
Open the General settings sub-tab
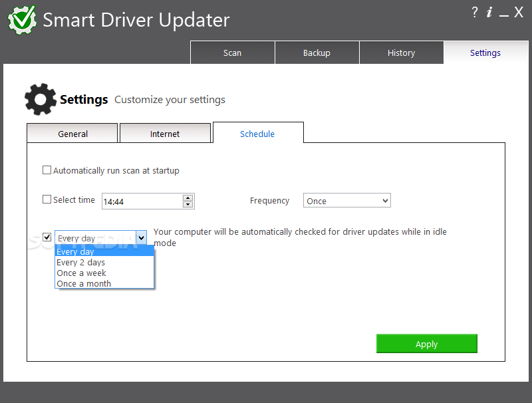pyautogui.click(x=72, y=133)
